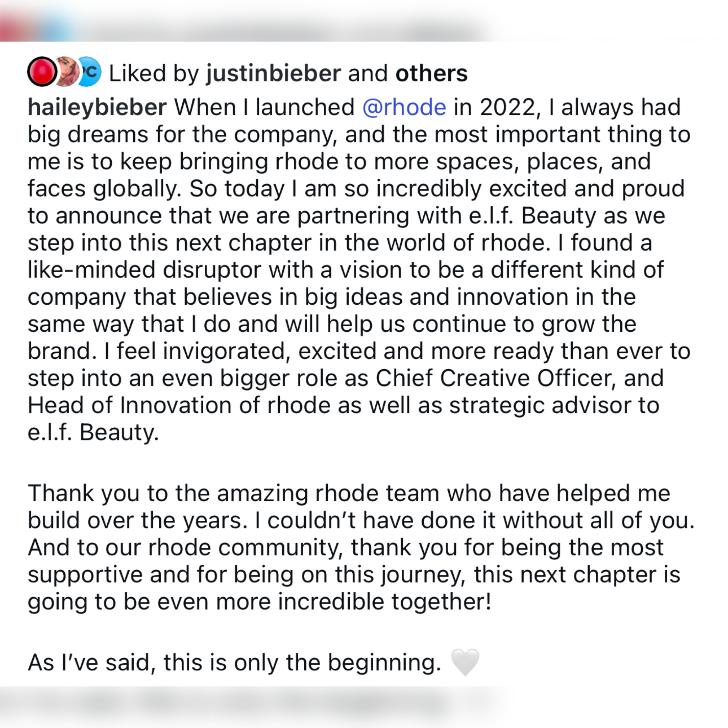Open the haileybieber username profile

pos(97,107)
